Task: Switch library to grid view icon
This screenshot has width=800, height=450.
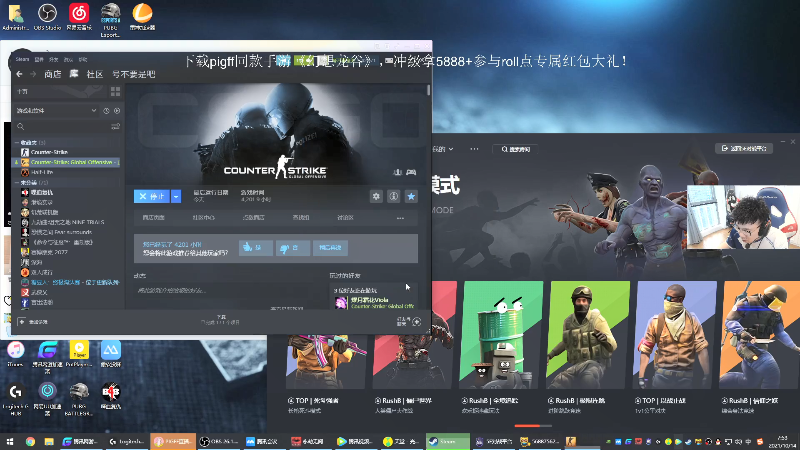Action: (x=115, y=91)
